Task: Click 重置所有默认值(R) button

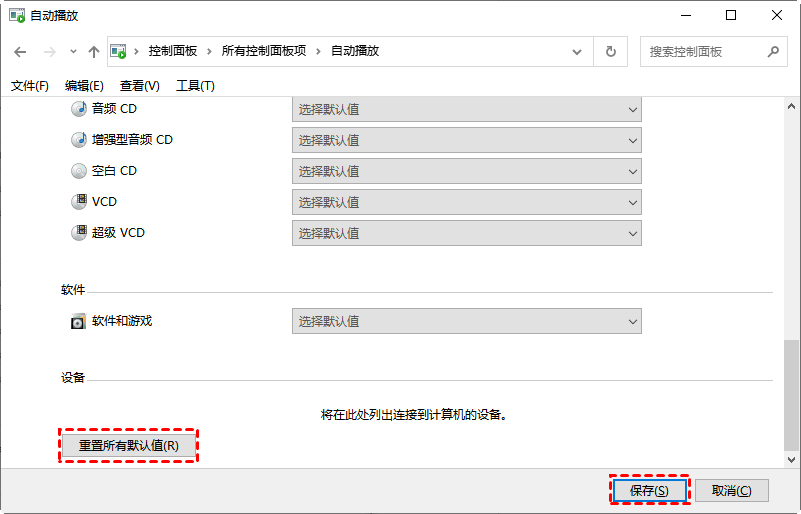Action: [129, 446]
